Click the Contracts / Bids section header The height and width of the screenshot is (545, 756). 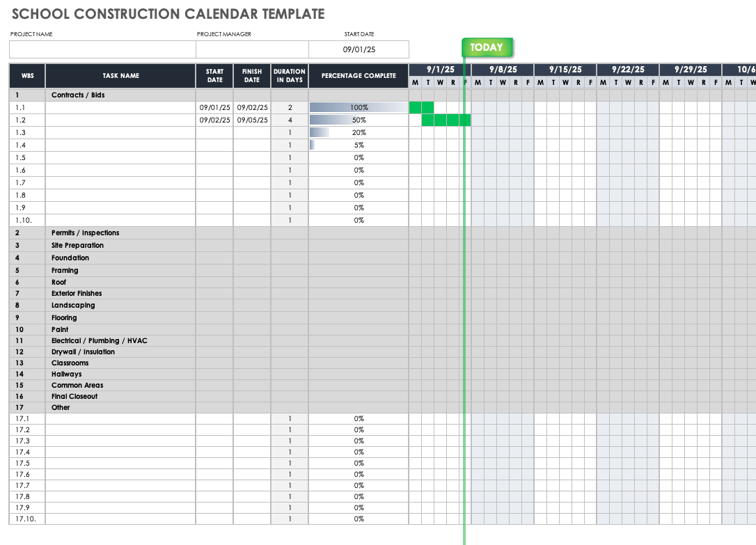78,95
